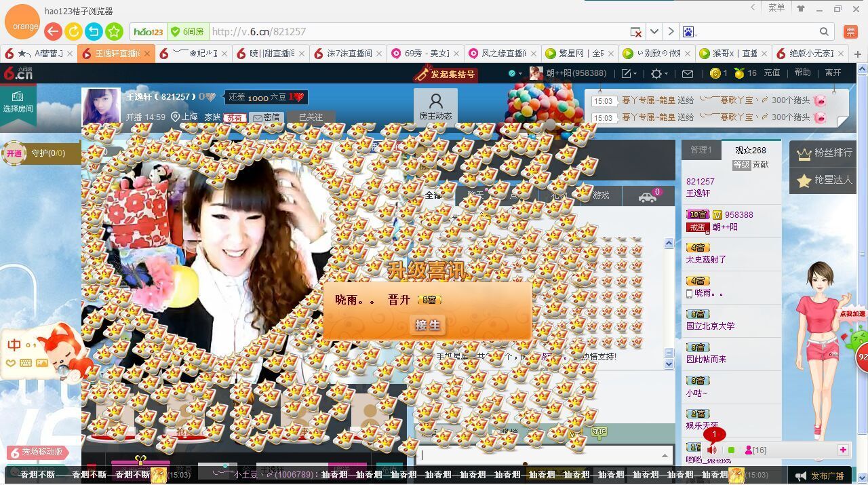
Task: Click the magnifier search icon
Action: (x=824, y=32)
